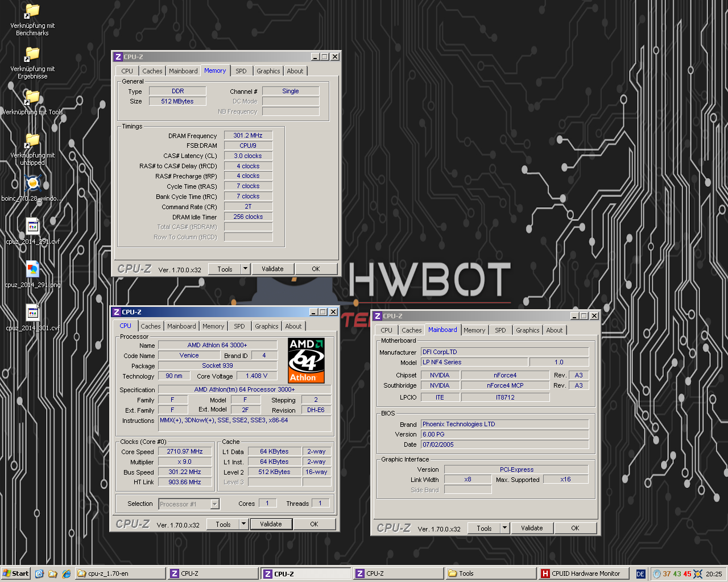Click the DRAM Frequency value 301.2 MHz

pyautogui.click(x=248, y=135)
